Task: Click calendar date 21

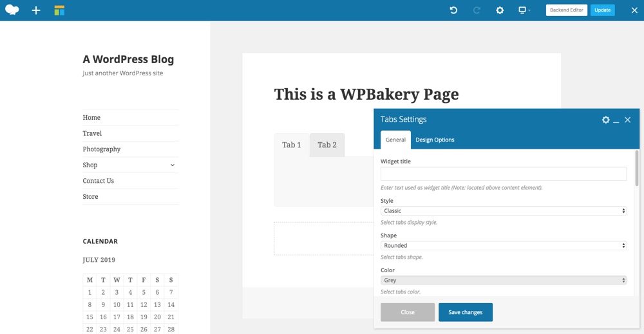Action: point(171,317)
